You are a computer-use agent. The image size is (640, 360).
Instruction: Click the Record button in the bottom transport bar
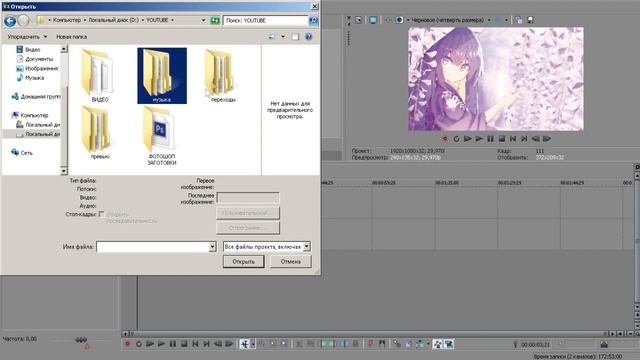pos(127,344)
